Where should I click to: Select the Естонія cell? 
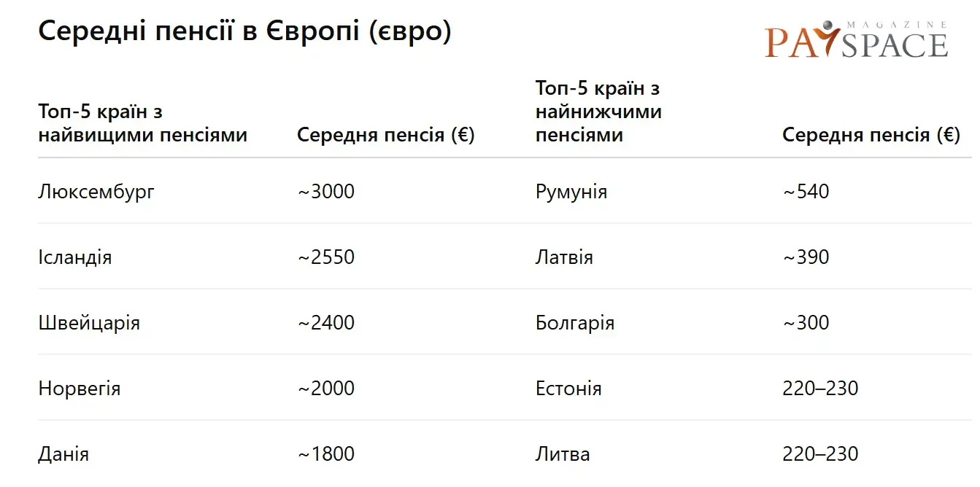pos(568,389)
